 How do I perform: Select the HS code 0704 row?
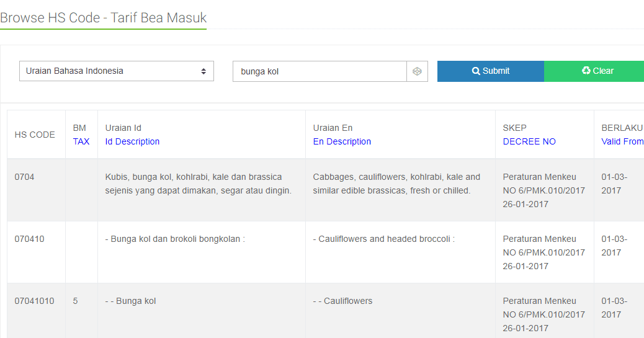point(25,177)
